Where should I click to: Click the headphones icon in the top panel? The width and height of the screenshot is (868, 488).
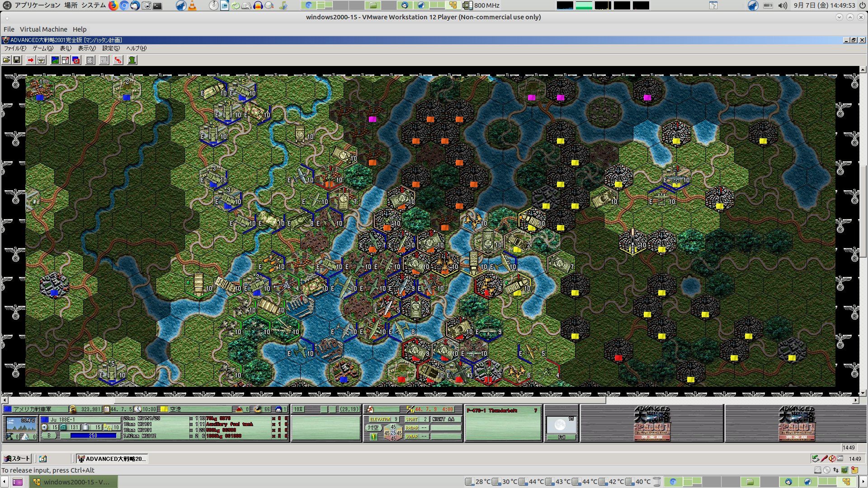258,5
